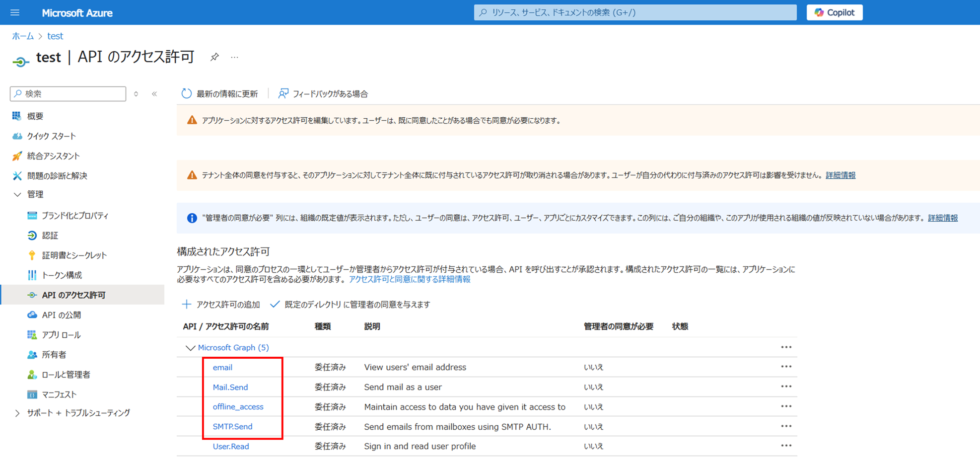The width and height of the screenshot is (980, 470).
Task: Open the hamburger portal menu
Action: click(15, 12)
